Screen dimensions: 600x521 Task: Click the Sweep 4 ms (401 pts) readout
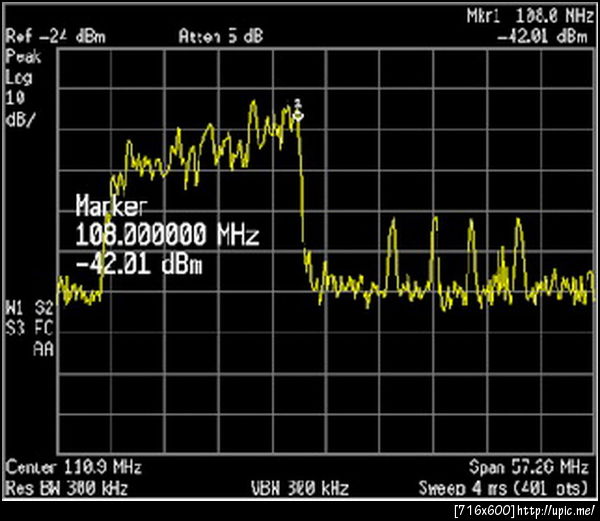(503, 488)
